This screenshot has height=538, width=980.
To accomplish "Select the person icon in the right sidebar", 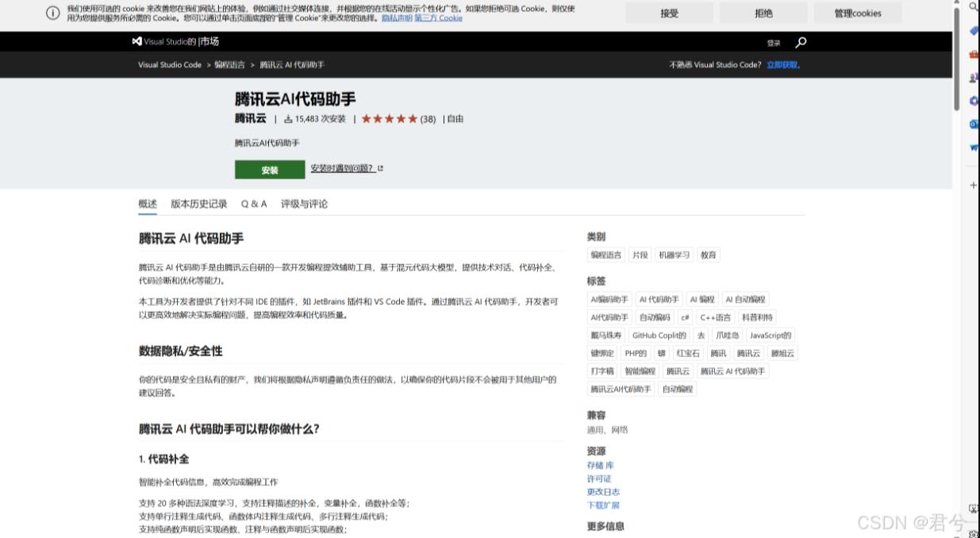I will pyautogui.click(x=974, y=79).
